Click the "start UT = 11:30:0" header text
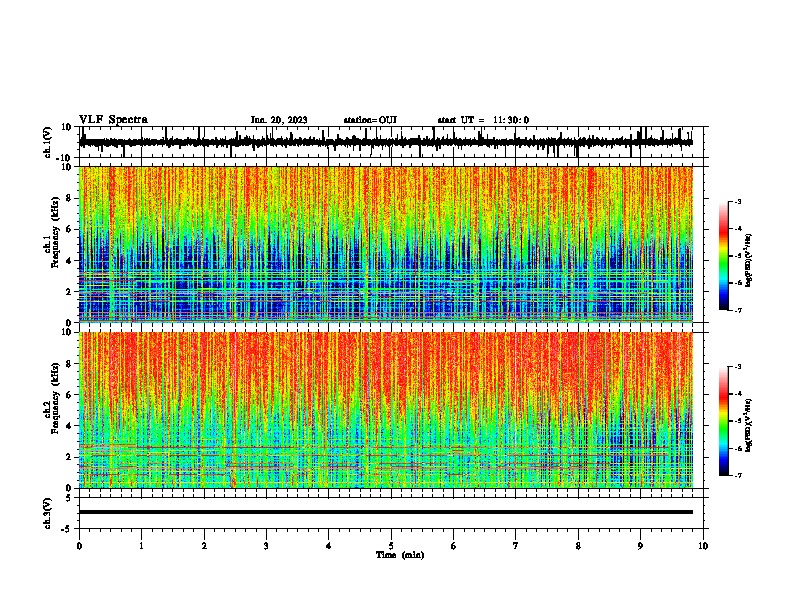792x612 pixels. click(483, 120)
